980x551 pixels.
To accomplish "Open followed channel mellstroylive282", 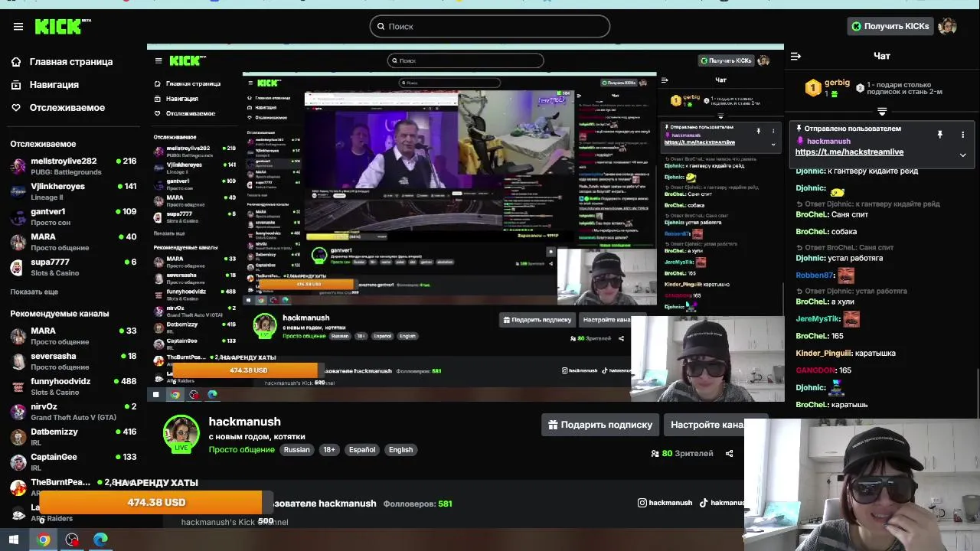I will 73,166.
